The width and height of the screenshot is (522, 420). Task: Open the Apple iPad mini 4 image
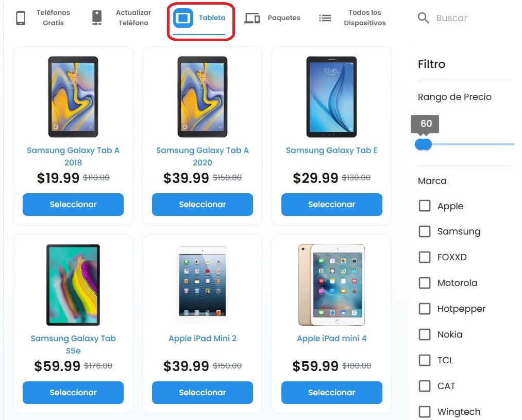[x=331, y=285]
